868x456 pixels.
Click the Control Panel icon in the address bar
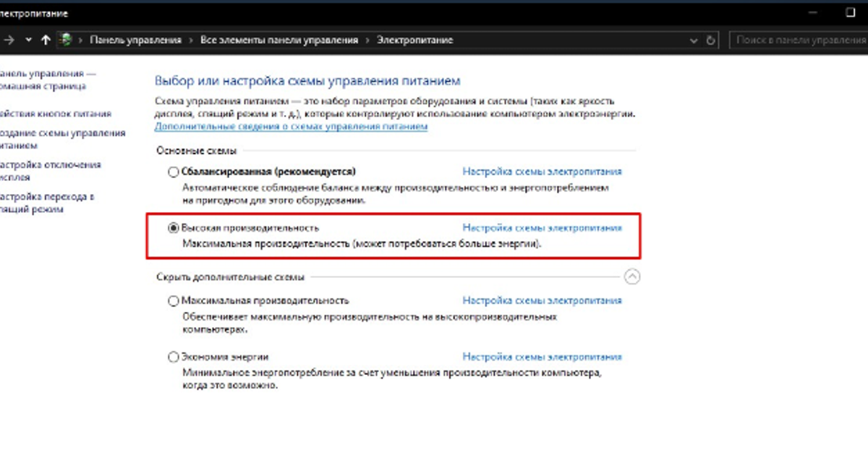pyautogui.click(x=67, y=41)
